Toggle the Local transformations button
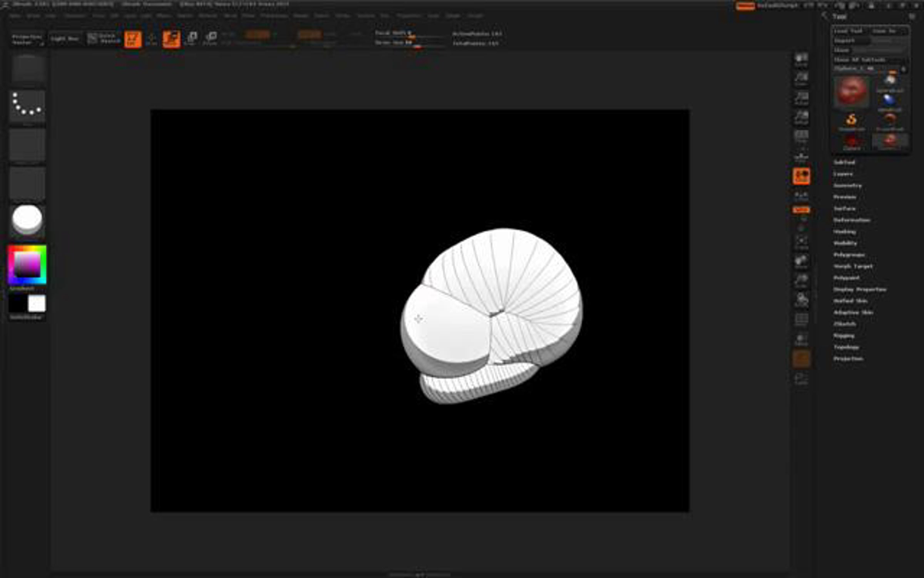Viewport: 924px width, 578px height. click(x=801, y=176)
